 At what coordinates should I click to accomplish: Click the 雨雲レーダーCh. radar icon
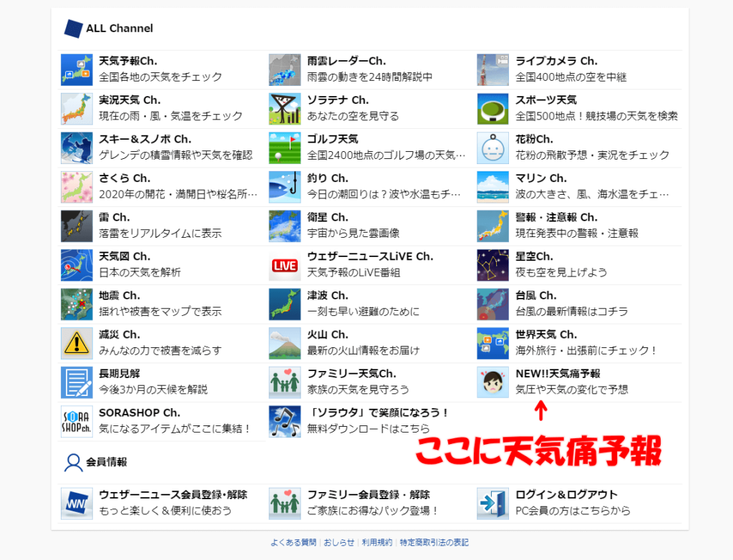point(285,69)
